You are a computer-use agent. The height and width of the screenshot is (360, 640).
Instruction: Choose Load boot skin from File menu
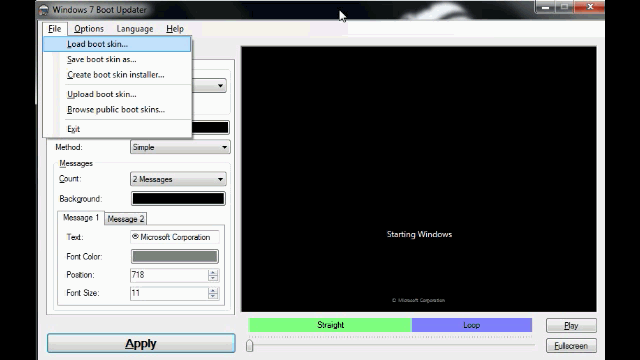[x=117, y=44]
